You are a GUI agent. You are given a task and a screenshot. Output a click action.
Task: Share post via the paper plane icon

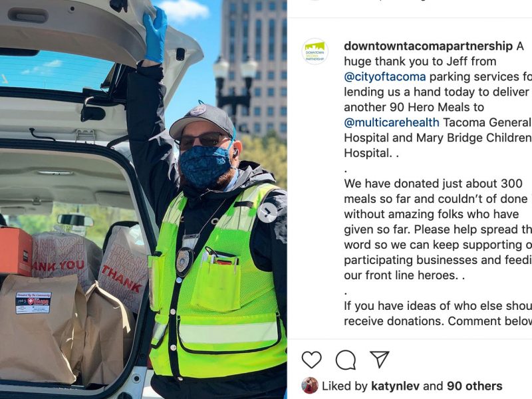tap(379, 359)
